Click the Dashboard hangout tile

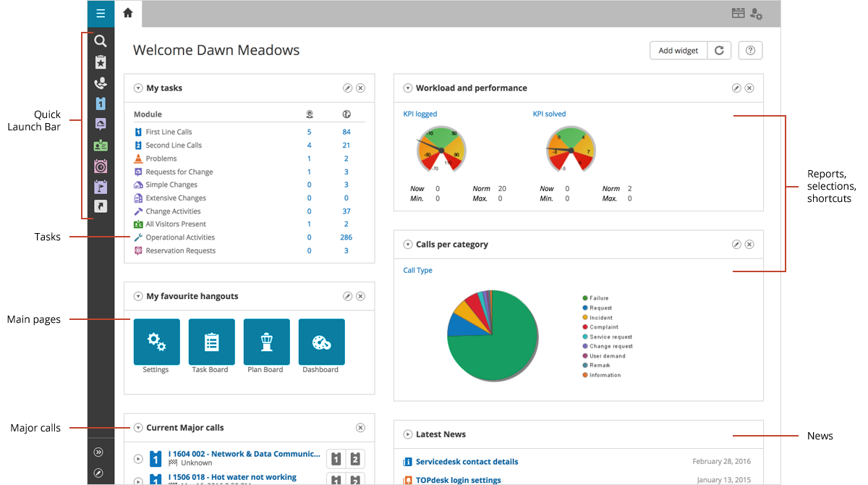coord(321,341)
